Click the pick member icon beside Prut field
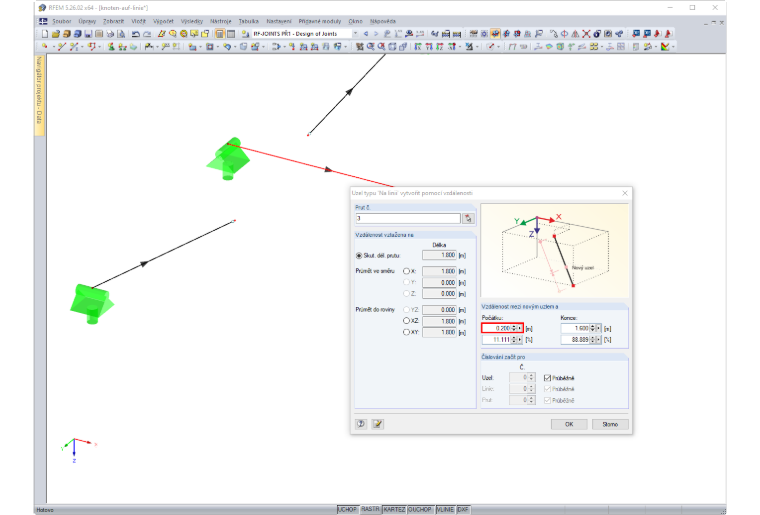This screenshot has height=515, width=760. click(468, 218)
